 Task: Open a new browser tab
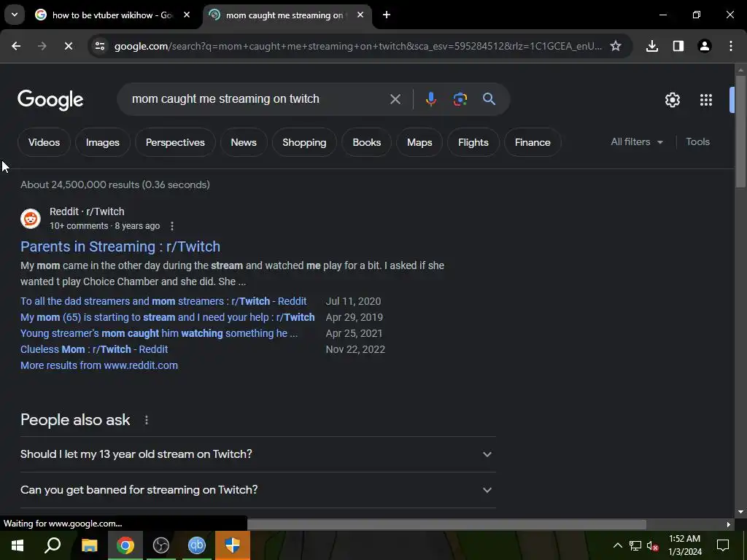click(x=387, y=15)
